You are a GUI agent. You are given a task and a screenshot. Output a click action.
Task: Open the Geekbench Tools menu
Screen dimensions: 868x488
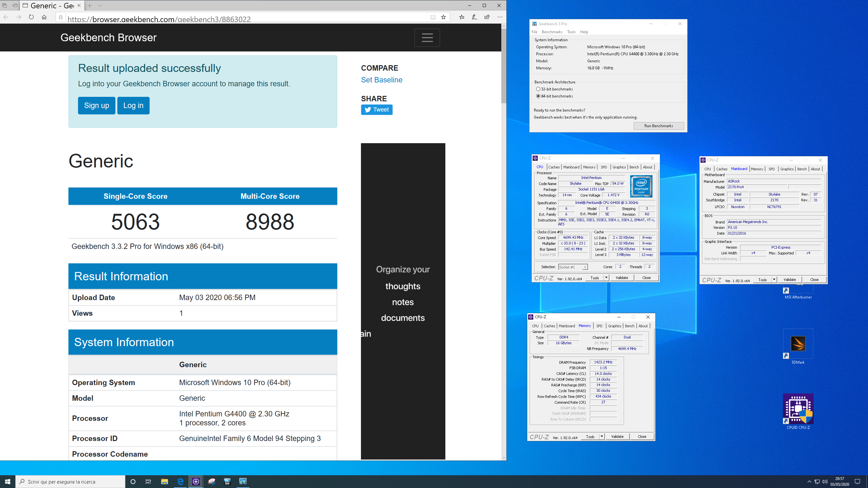572,32
